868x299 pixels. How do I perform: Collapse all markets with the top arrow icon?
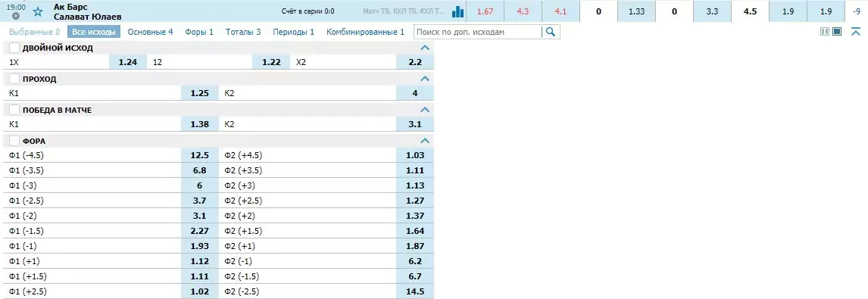pyautogui.click(x=856, y=32)
